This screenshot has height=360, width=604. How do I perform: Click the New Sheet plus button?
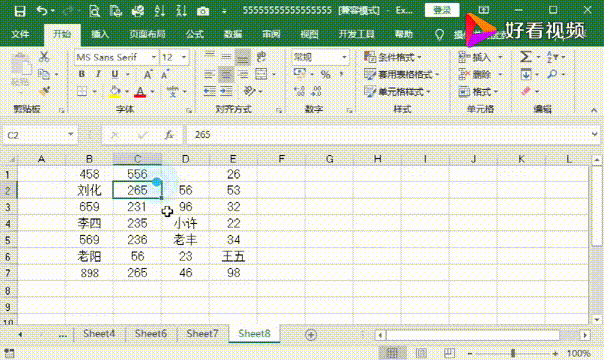coord(311,335)
